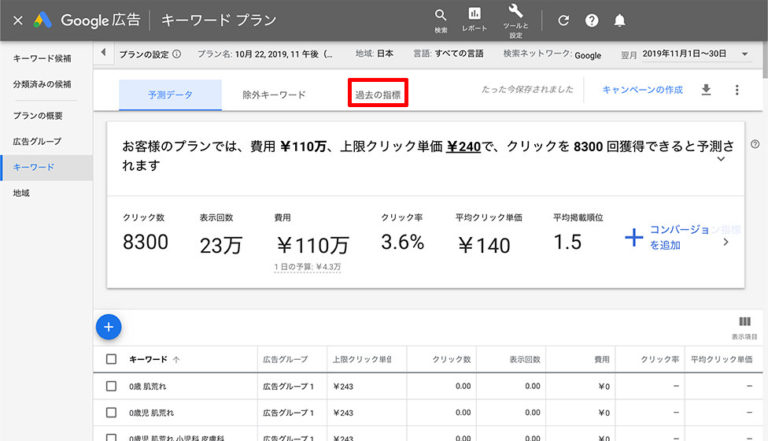Click ¥243 bid in 0歳 肌荒れ row
This screenshot has height=441, width=768.
click(x=343, y=387)
